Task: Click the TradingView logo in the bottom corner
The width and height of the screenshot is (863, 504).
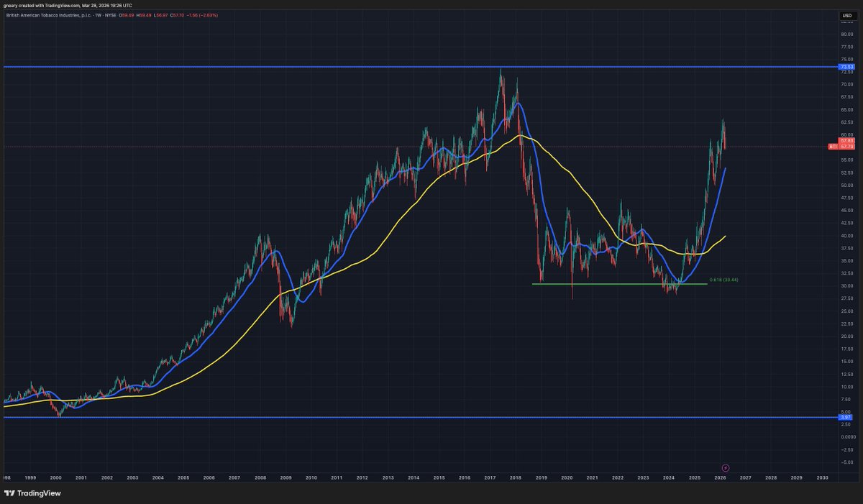Action: point(32,494)
